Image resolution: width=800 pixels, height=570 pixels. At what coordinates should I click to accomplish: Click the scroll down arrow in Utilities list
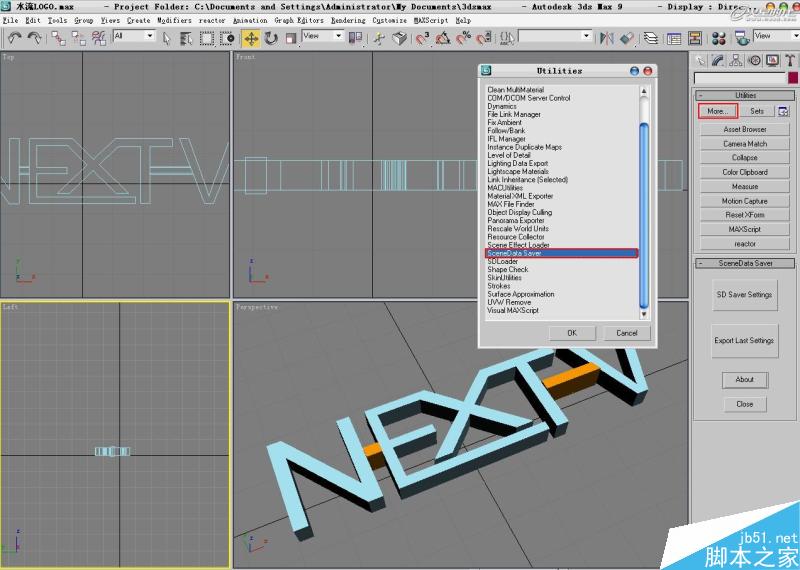coord(644,314)
